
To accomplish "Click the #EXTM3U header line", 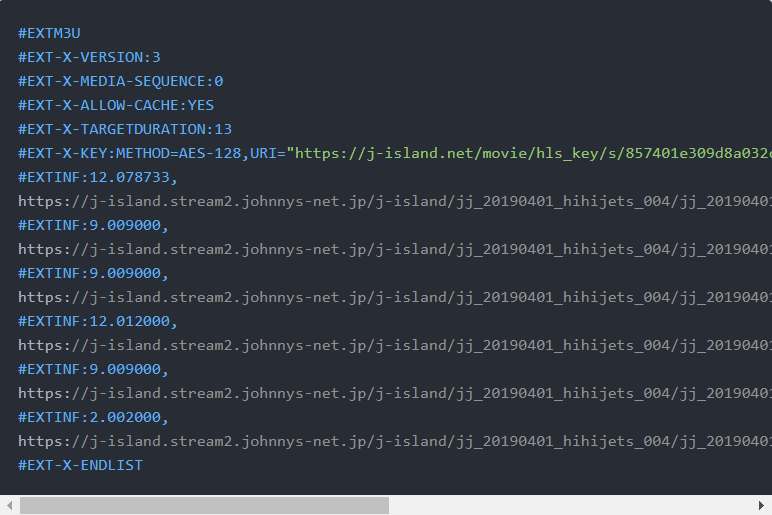I will point(48,33).
